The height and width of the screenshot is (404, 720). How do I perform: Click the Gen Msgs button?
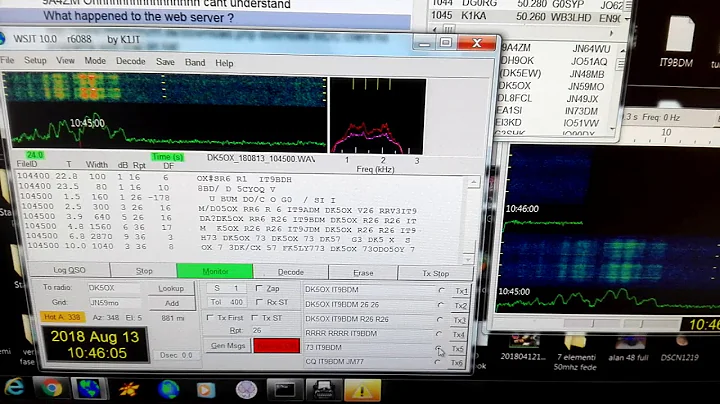(228, 346)
